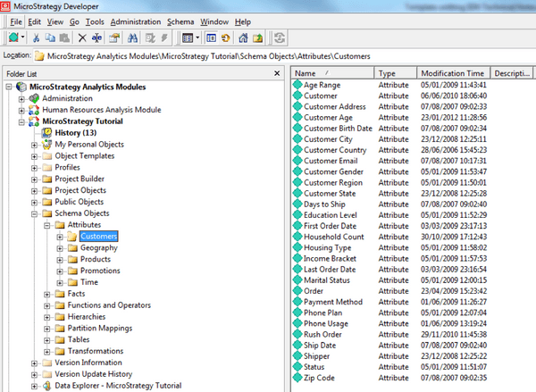Click the View mode list icon
The width and height of the screenshot is (536, 392).
coord(188,38)
